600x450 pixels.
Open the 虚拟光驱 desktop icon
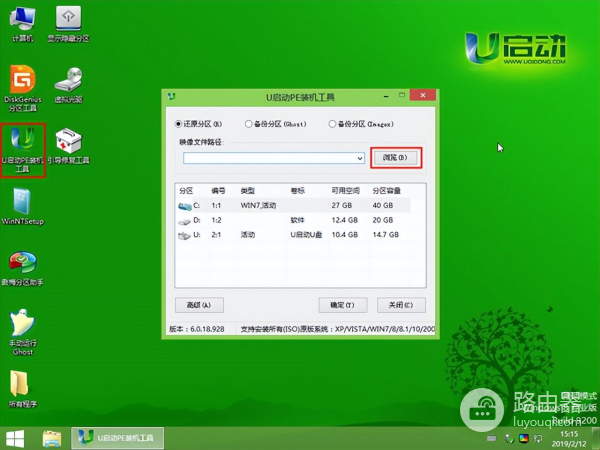(x=68, y=85)
